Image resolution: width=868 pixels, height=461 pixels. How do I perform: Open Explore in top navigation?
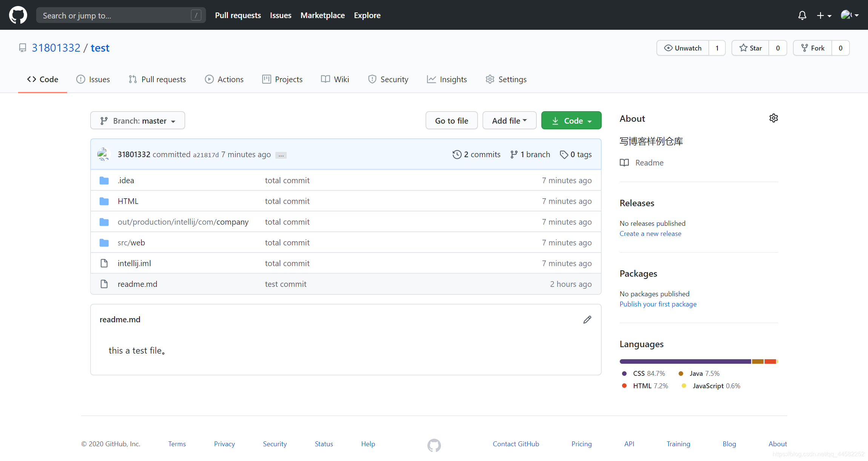tap(367, 15)
